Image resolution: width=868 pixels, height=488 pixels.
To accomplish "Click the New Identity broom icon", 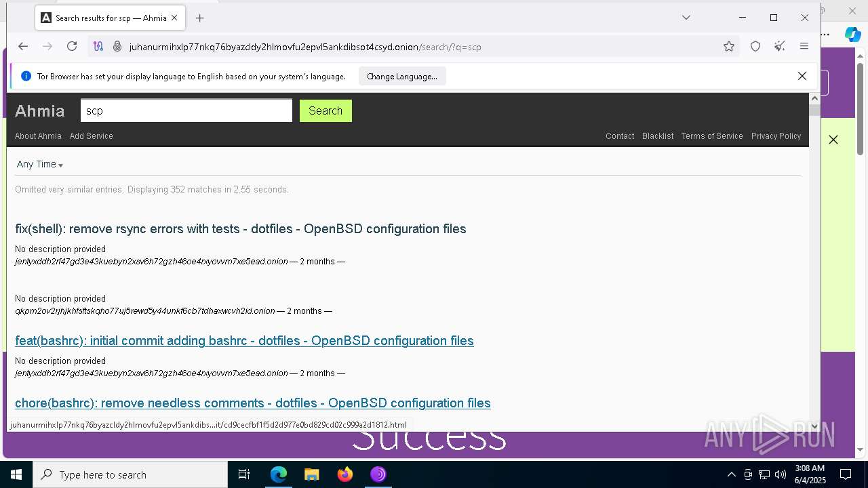I will [780, 46].
